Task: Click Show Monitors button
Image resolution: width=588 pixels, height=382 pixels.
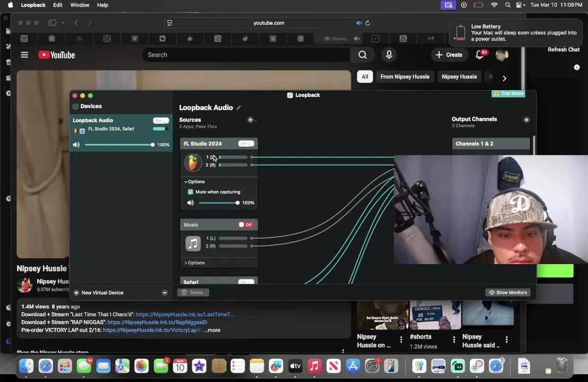Action: coord(508,292)
